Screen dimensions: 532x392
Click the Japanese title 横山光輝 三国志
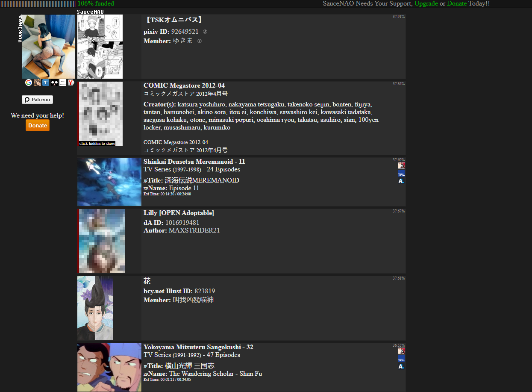(189, 366)
